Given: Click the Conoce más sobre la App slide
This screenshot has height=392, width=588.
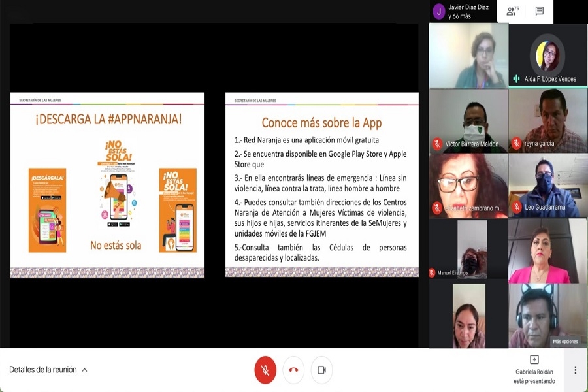Looking at the screenshot, I should coord(321,185).
